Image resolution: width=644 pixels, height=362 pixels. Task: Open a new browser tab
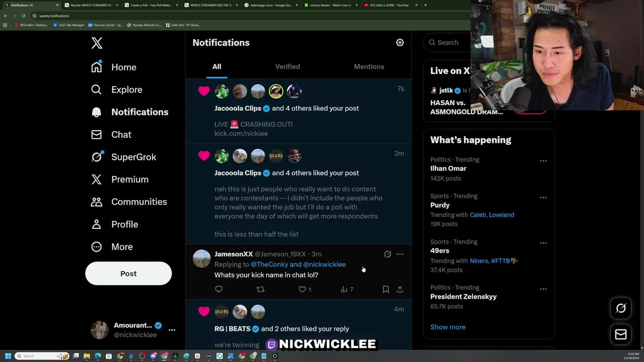coord(426,5)
